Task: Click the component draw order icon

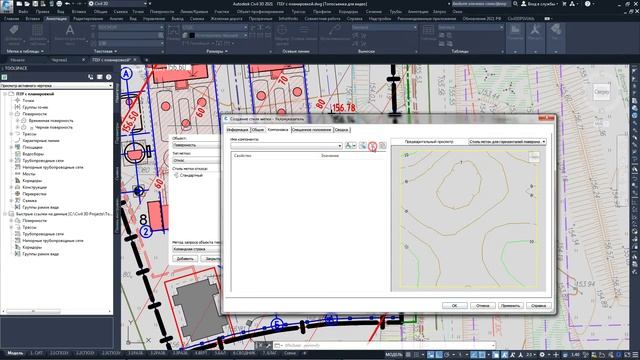Action: point(382,146)
